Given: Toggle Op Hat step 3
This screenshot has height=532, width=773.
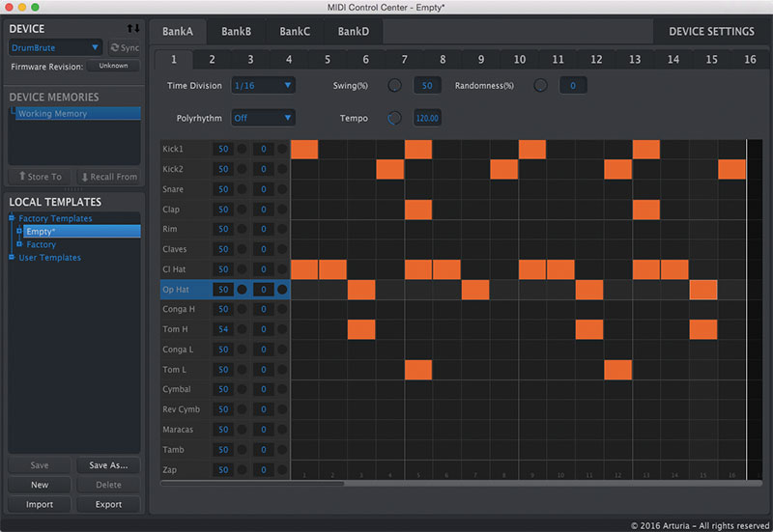Looking at the screenshot, I should click(361, 290).
